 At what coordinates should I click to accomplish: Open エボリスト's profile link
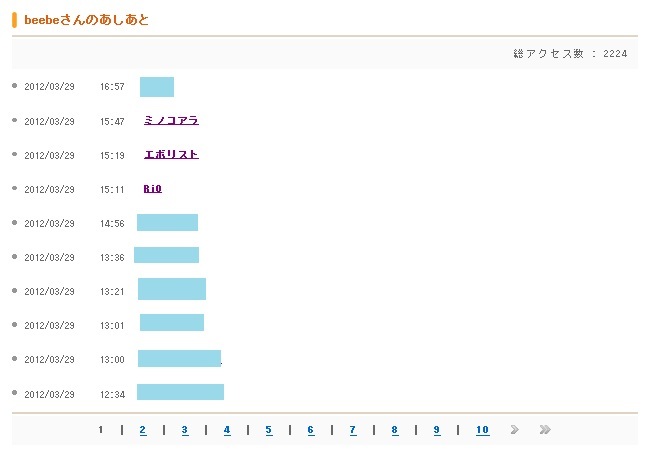pyautogui.click(x=171, y=154)
